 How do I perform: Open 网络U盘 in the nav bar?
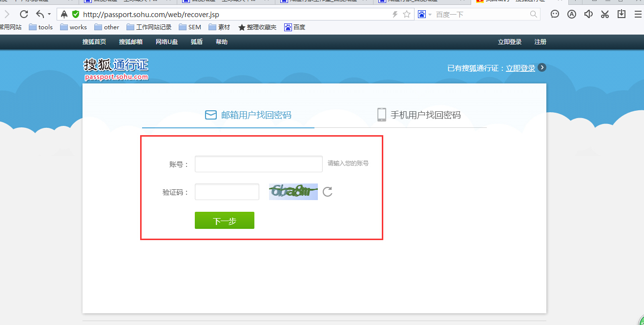point(167,42)
